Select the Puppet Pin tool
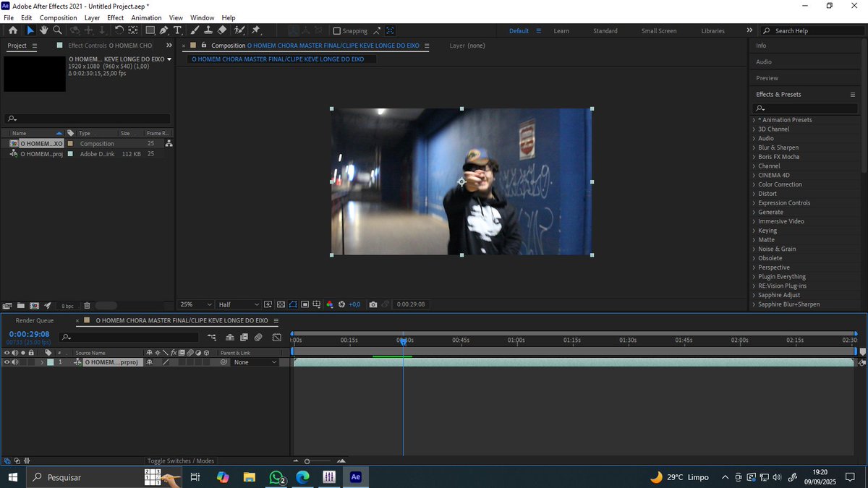 click(255, 30)
